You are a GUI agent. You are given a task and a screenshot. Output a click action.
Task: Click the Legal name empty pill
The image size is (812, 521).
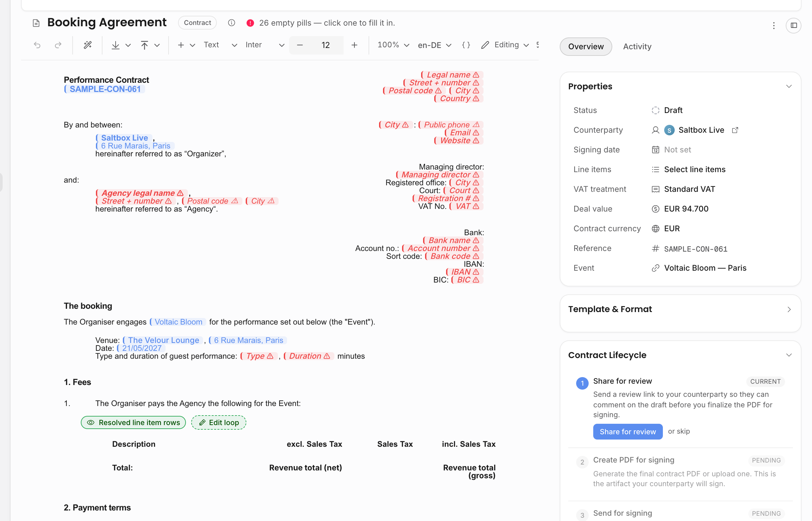click(x=452, y=75)
